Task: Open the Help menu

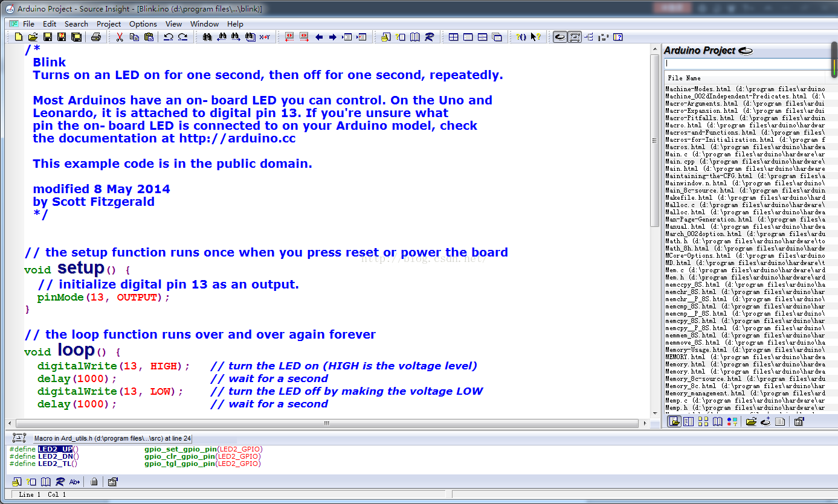Action: [235, 24]
